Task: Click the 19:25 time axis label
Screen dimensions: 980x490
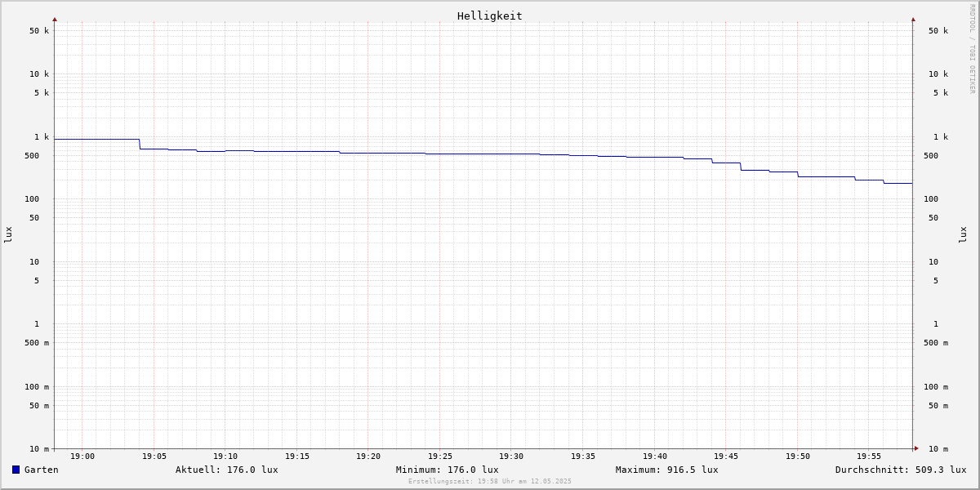Action: click(x=440, y=457)
